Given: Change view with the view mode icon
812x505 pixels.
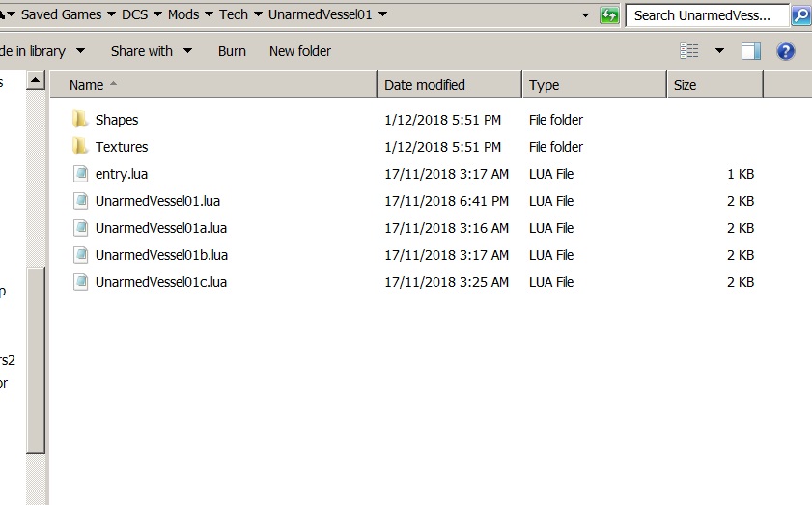Looking at the screenshot, I should 688,51.
